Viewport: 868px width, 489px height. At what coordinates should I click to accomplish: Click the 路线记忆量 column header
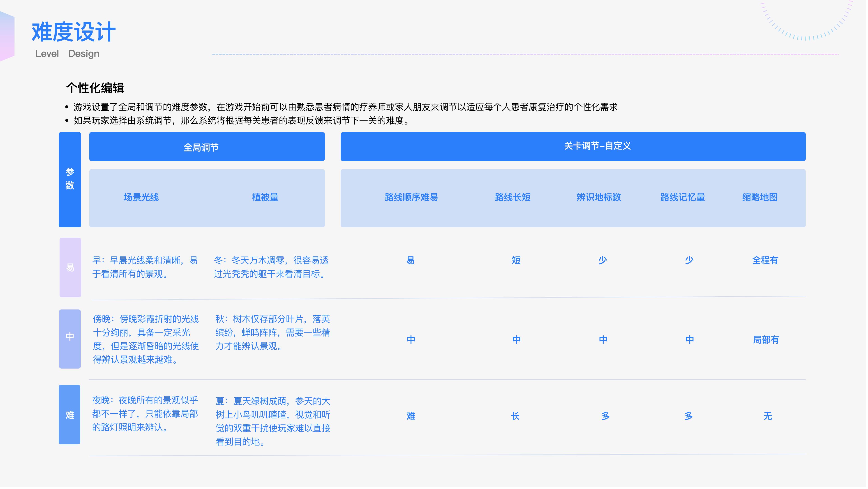pyautogui.click(x=683, y=198)
